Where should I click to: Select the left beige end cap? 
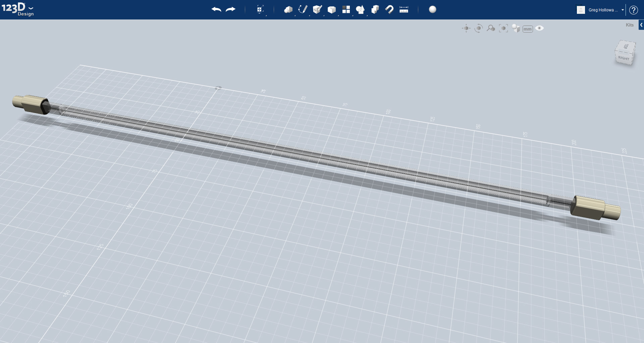[31, 104]
